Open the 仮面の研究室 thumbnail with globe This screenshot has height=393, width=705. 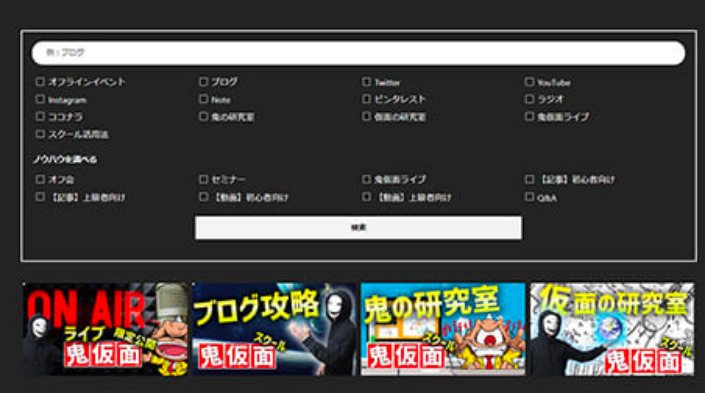(612, 329)
